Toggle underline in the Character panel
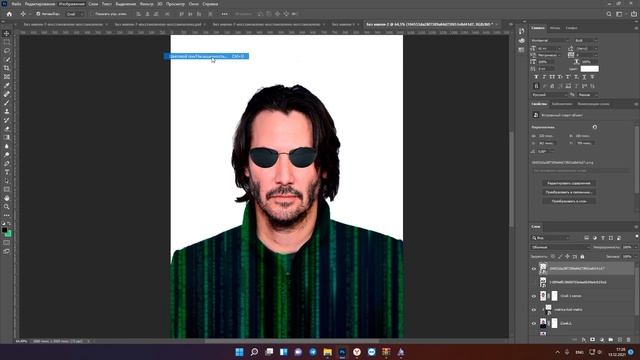Viewport: 640px width, 360px height. pyautogui.click(x=584, y=77)
